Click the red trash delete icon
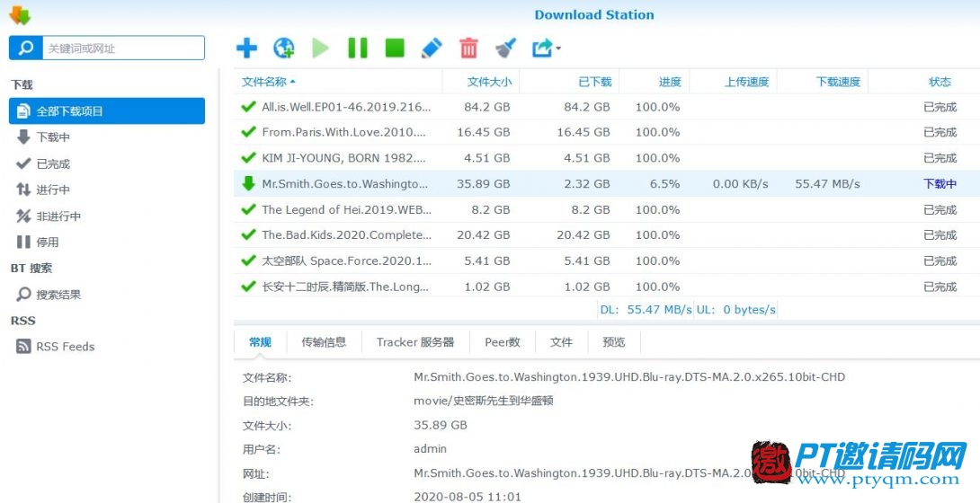The height and width of the screenshot is (503, 980). tap(468, 48)
